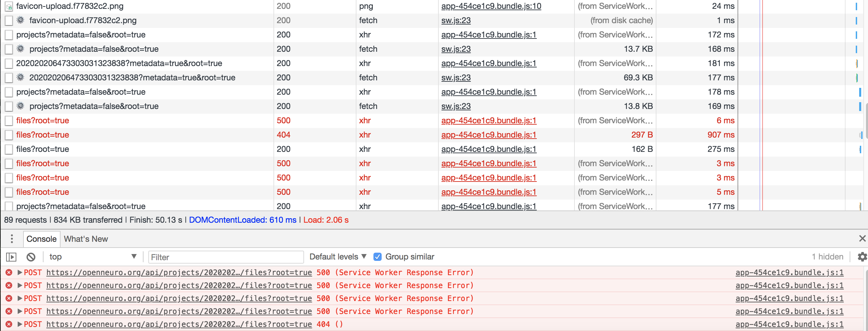Click the '181 ms' time cell
868x331 pixels.
coord(721,63)
